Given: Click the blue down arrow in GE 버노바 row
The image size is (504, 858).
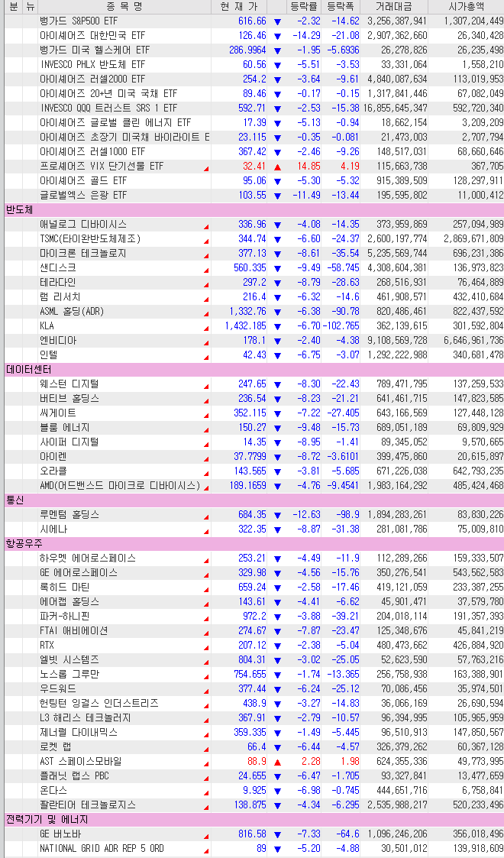Looking at the screenshot, I should tap(277, 835).
